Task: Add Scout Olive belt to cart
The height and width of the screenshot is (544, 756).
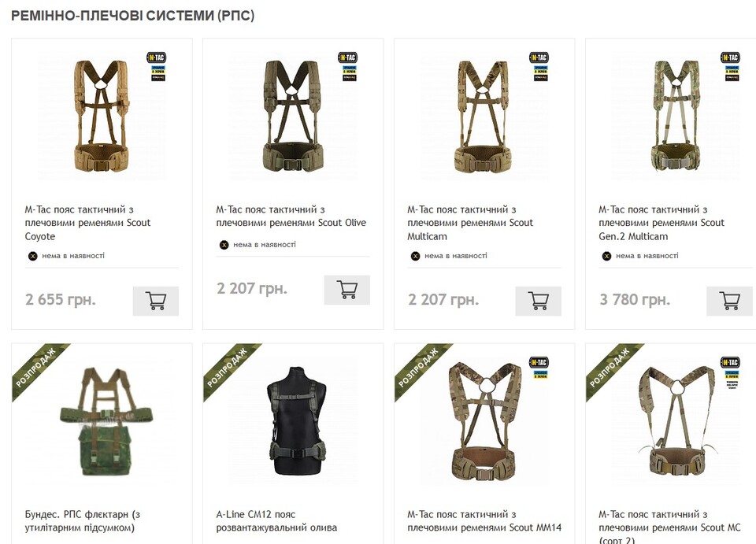Action: click(x=346, y=290)
